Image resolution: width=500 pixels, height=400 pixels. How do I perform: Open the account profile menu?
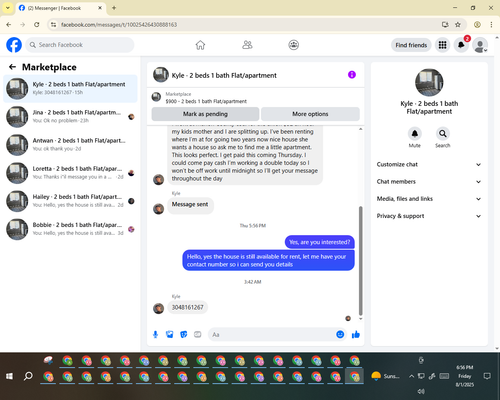[x=480, y=45]
